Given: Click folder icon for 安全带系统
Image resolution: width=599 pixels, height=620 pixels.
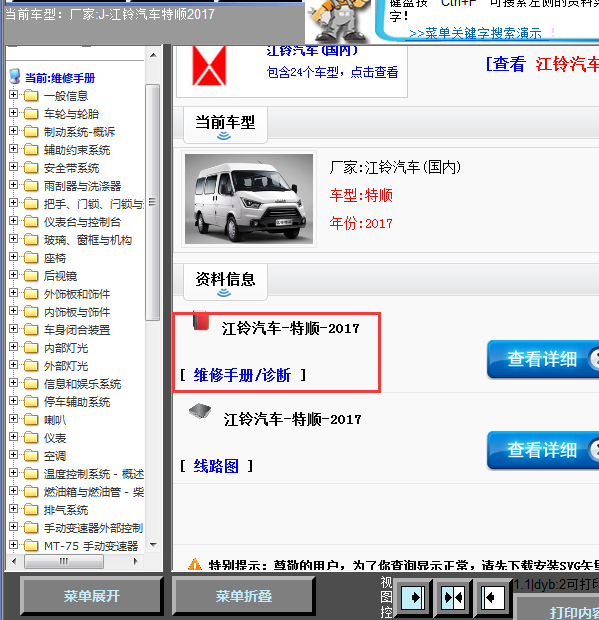Looking at the screenshot, I should coord(31,168).
